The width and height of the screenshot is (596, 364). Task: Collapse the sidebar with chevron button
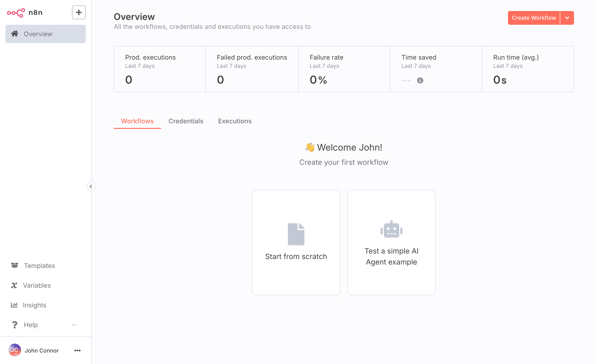91,187
